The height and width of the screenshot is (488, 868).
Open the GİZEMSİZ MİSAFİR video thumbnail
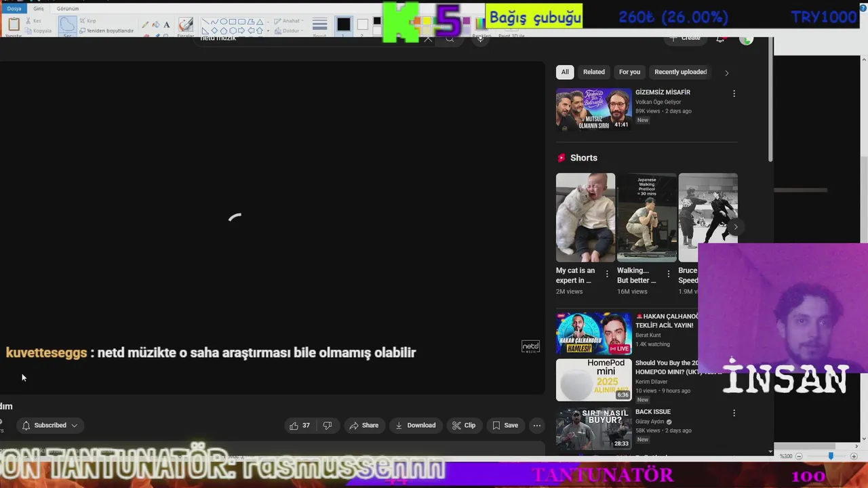tap(593, 108)
